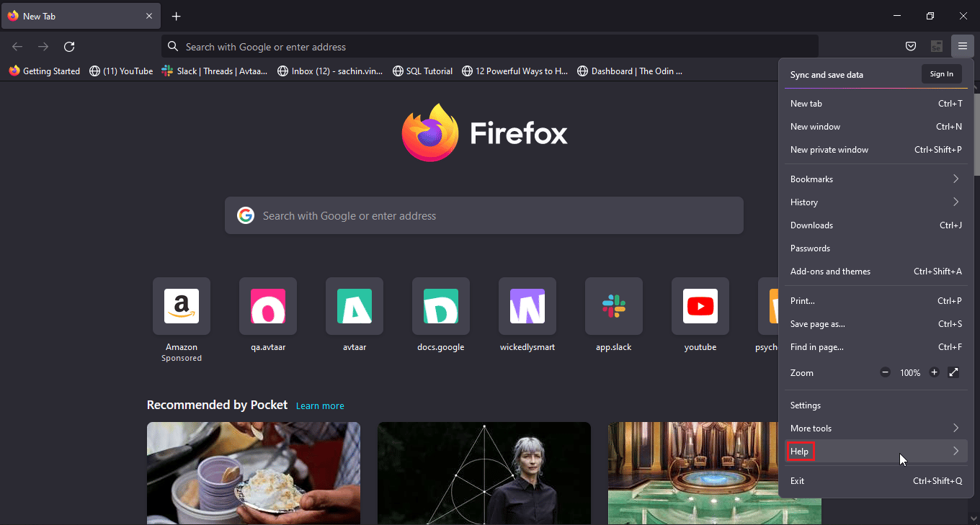Open the Amazon sponsored shortcut tile
The width and height of the screenshot is (980, 525).
point(182,306)
